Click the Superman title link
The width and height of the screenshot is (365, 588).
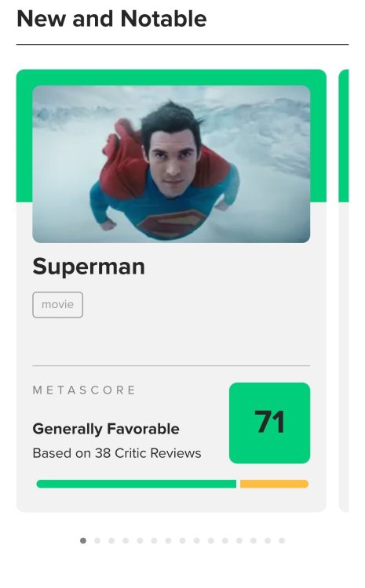[x=89, y=267]
